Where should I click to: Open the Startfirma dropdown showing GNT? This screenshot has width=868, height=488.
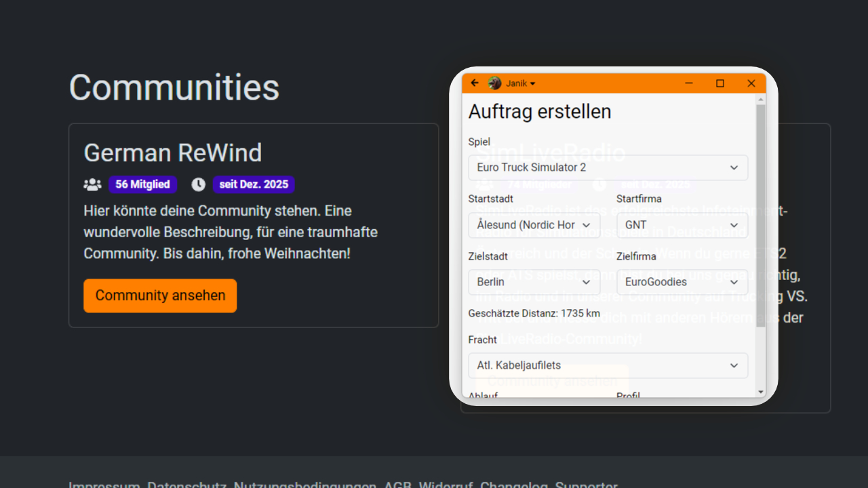point(682,225)
